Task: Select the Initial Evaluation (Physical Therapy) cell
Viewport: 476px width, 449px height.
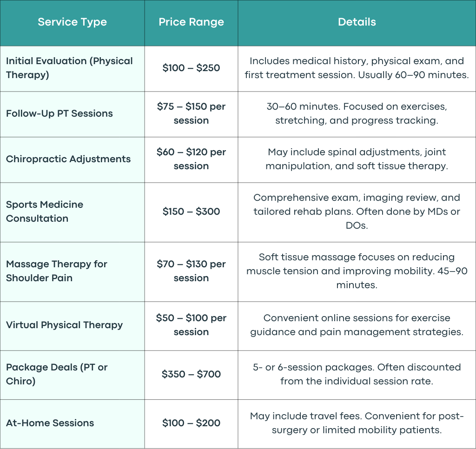Action: [72, 69]
